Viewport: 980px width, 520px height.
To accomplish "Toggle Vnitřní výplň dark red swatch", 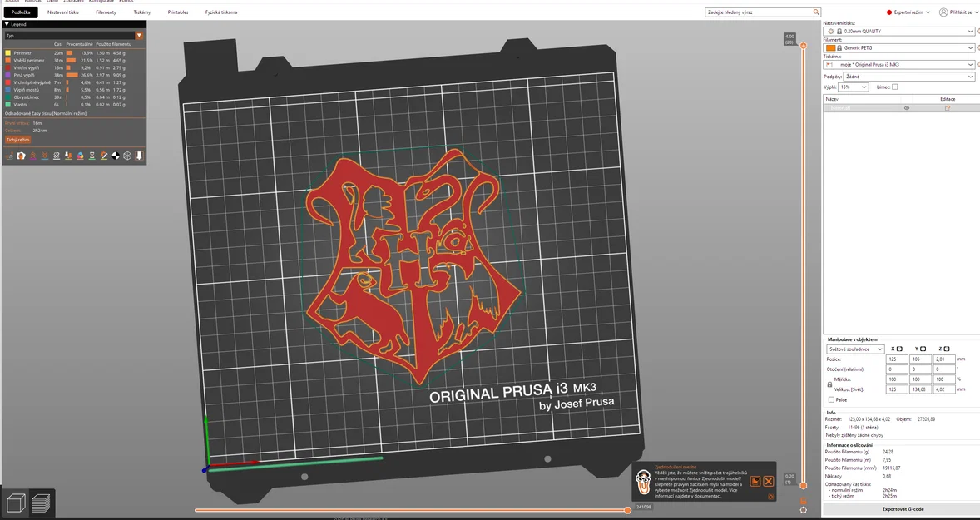I will pyautogui.click(x=8, y=67).
